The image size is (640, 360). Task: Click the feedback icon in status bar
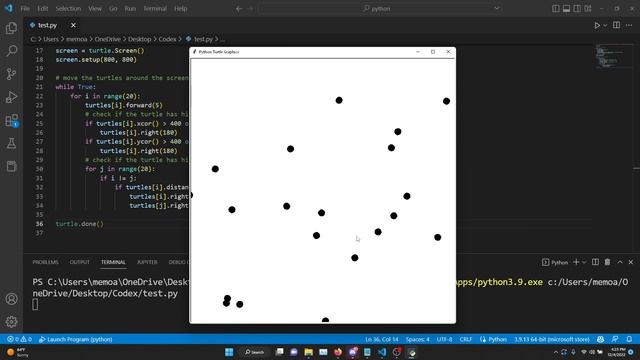click(615, 339)
